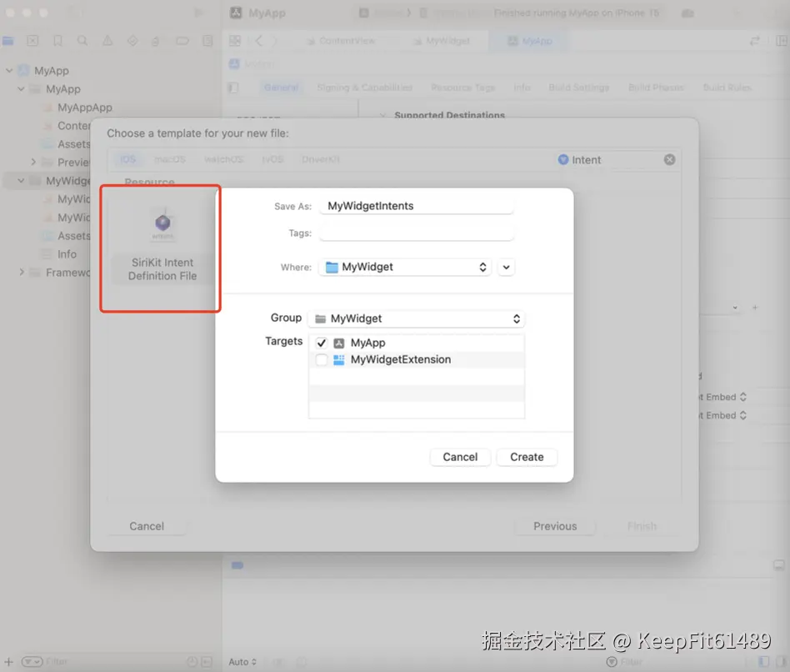Click Cancel in the save dialog
This screenshot has height=672, width=790.
460,457
